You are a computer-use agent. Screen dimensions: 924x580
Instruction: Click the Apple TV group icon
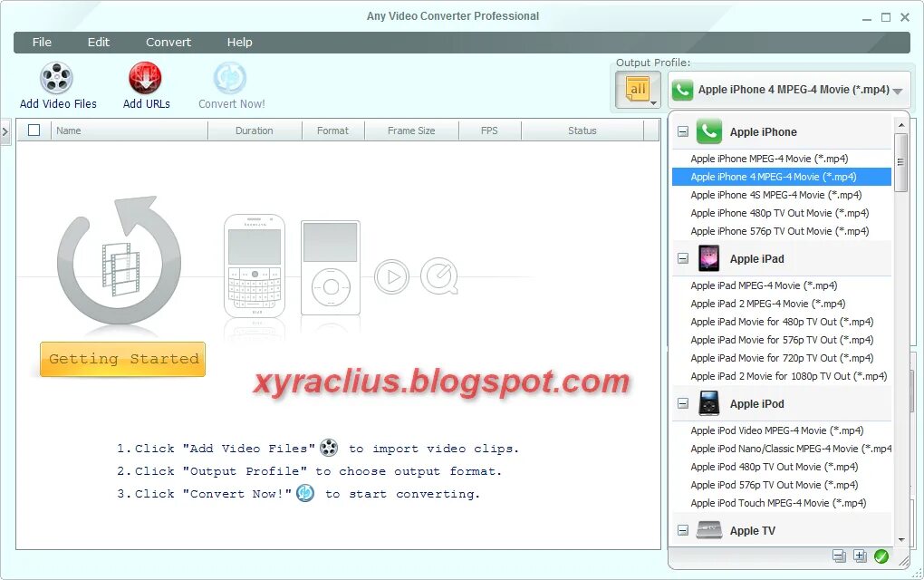coord(709,530)
